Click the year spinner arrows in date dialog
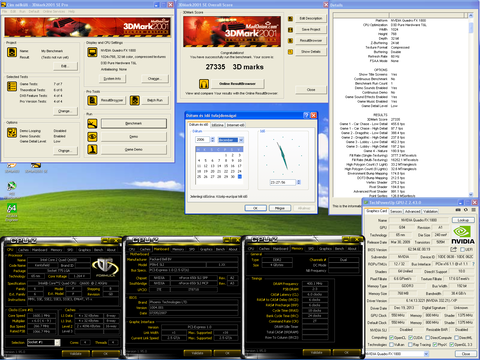480x360 pixels. 212,140
